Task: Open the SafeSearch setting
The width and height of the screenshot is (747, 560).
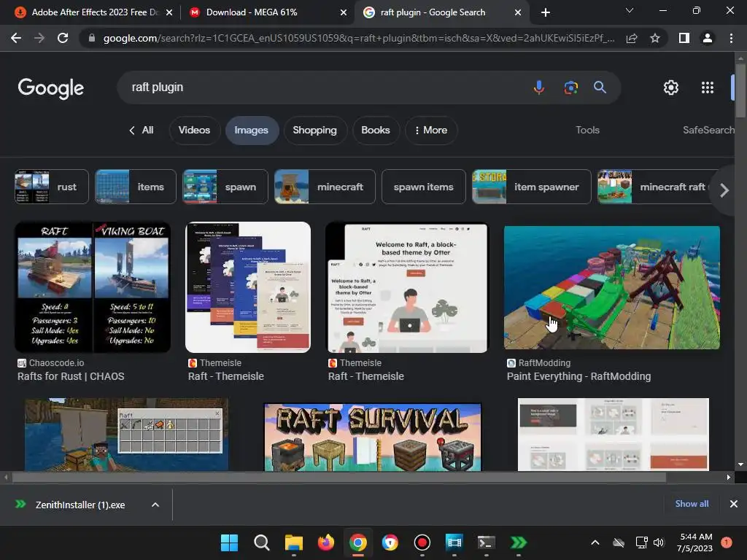Action: click(x=708, y=130)
